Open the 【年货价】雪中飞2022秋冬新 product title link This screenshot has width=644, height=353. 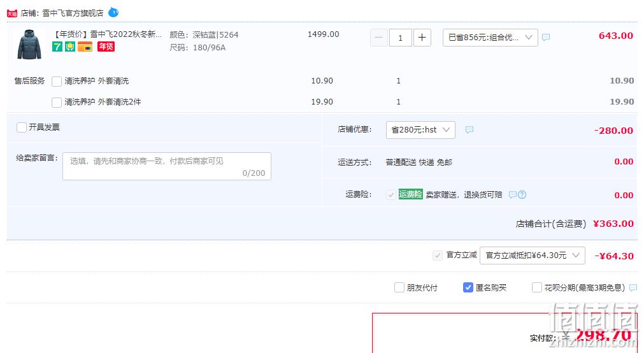108,34
